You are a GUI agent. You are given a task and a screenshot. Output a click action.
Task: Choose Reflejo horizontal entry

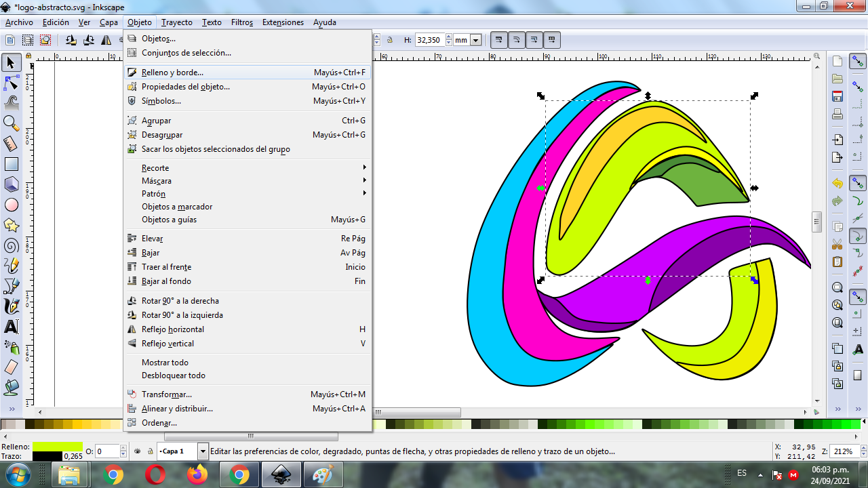coord(247,329)
